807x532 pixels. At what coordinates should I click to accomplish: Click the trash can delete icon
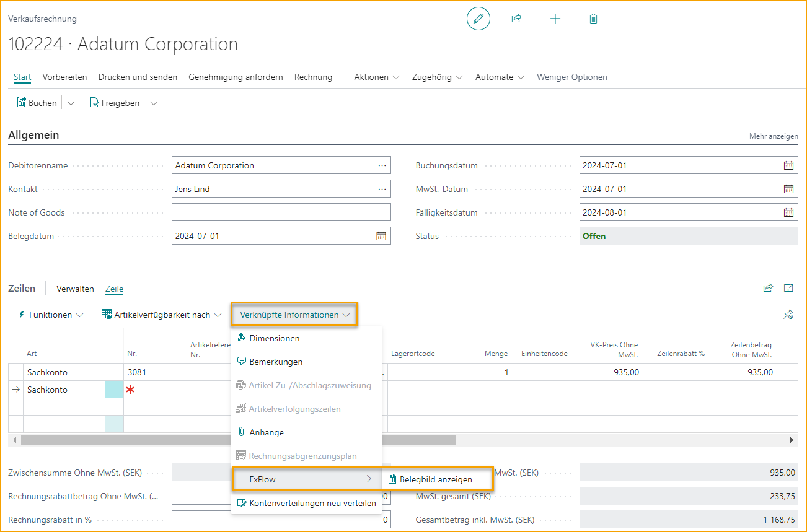coord(593,19)
